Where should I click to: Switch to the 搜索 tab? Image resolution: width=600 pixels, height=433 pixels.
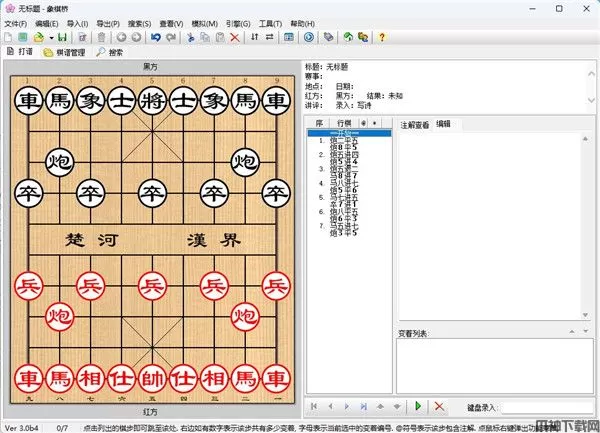110,52
